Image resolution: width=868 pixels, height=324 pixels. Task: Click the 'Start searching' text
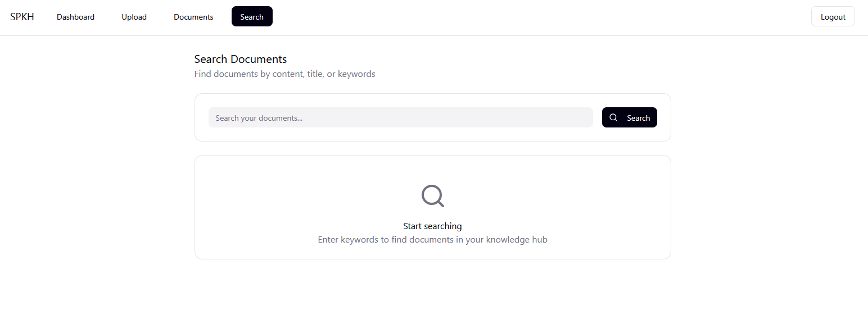[432, 226]
